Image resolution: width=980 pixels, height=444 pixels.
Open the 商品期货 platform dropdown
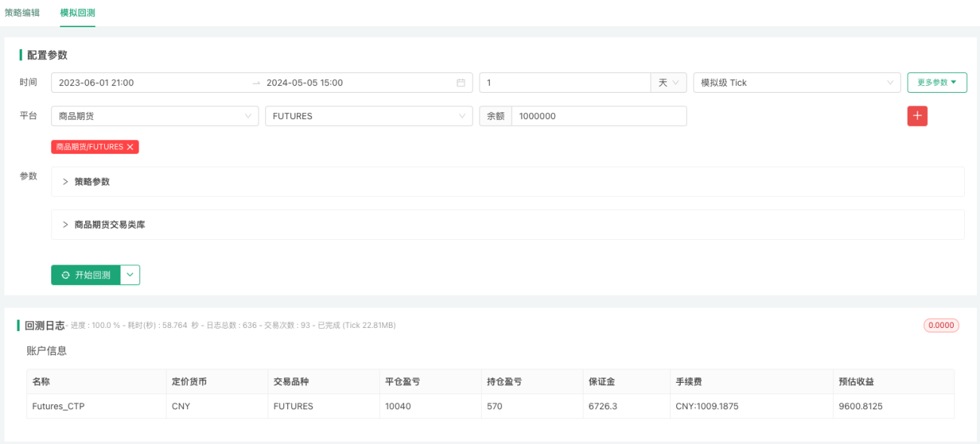coord(155,116)
